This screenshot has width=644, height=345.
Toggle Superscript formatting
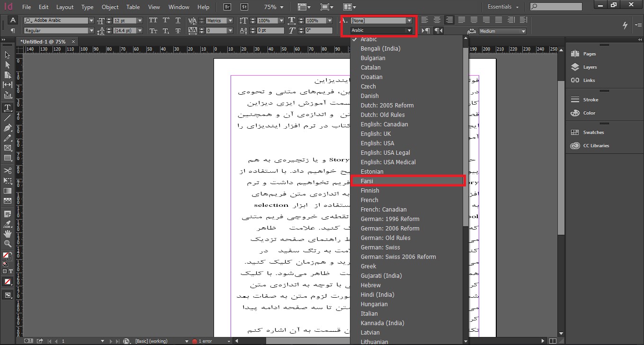tap(166, 20)
